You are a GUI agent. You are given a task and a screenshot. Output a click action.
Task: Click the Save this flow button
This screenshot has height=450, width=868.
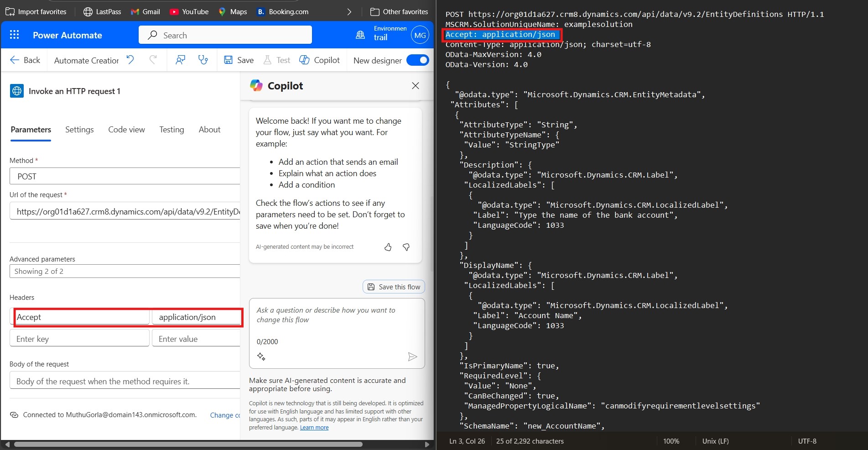tap(394, 287)
